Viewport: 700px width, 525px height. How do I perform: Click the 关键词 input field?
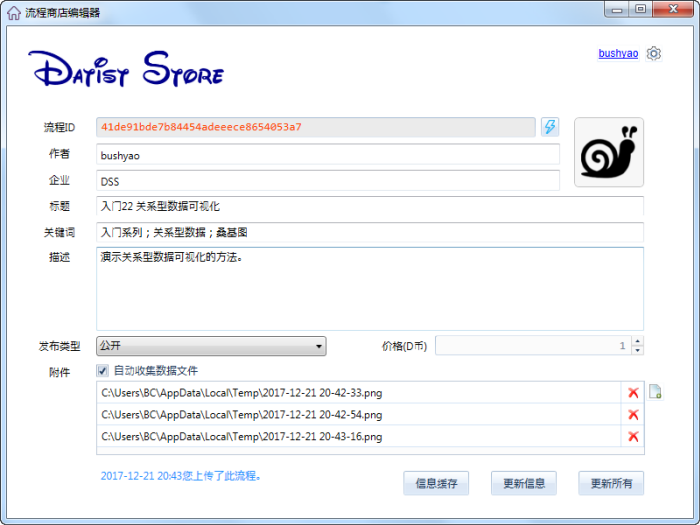370,232
